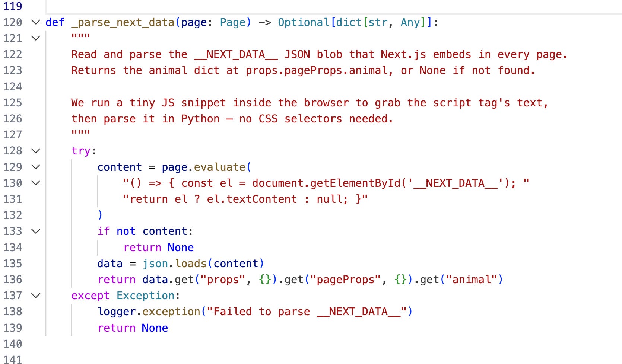Collapse the except block at line 137
The width and height of the screenshot is (622, 364).
coord(36,296)
